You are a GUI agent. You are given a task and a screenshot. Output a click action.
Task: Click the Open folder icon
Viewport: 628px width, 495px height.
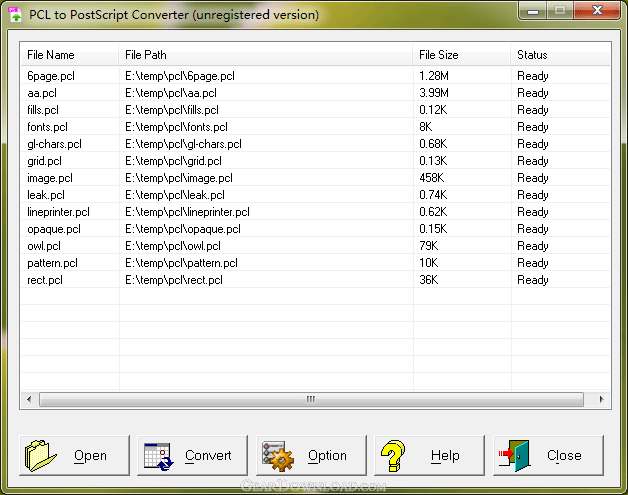pos(40,455)
